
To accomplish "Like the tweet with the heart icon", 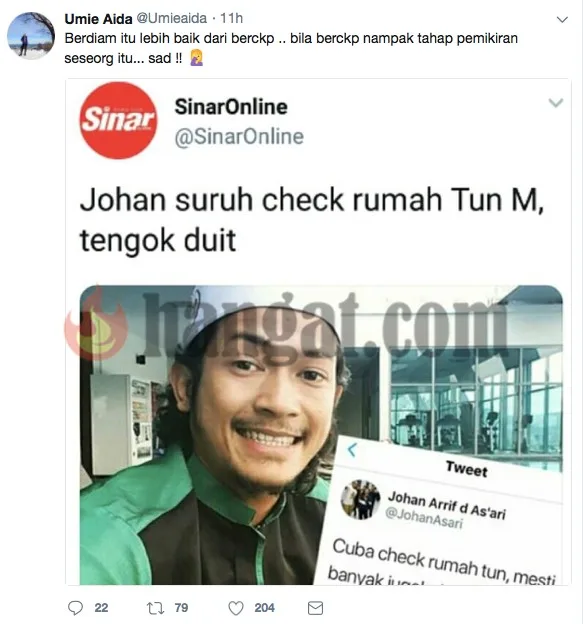I will point(236,608).
